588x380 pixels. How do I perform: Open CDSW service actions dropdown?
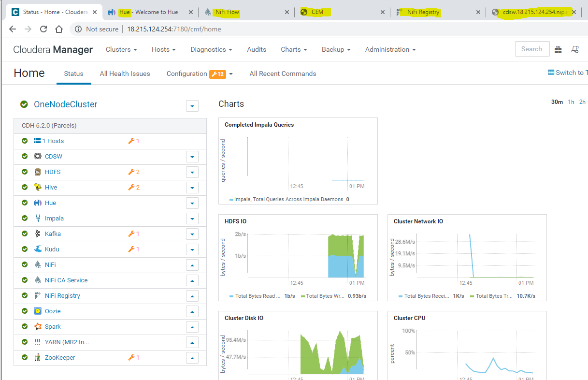coord(192,157)
